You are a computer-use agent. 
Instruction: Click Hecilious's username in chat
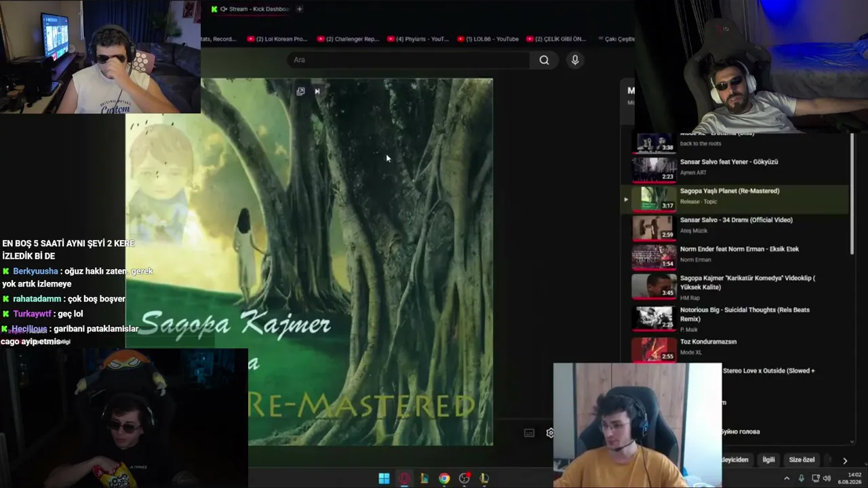point(29,329)
